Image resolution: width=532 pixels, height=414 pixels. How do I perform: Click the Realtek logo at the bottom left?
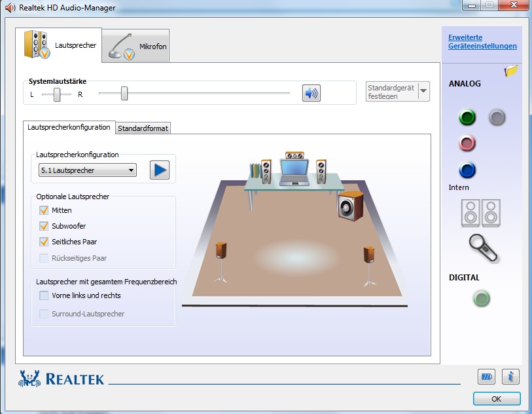(62, 379)
